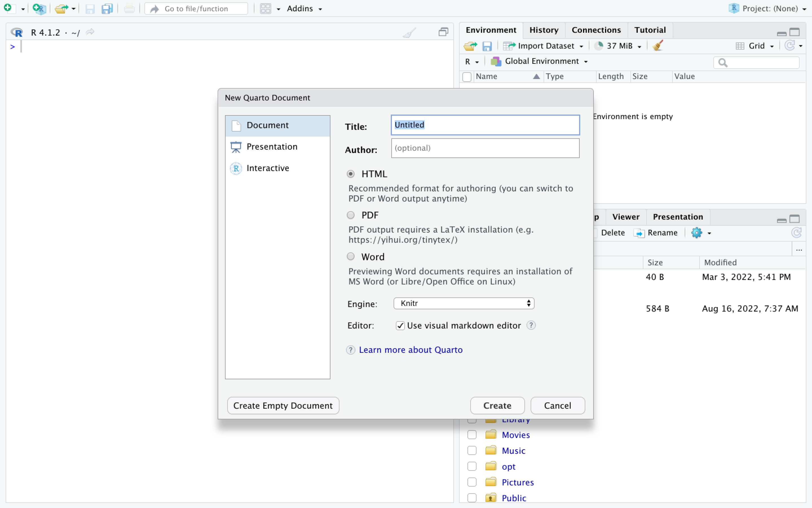Click the Environment search field
812x508 pixels.
[756, 62]
